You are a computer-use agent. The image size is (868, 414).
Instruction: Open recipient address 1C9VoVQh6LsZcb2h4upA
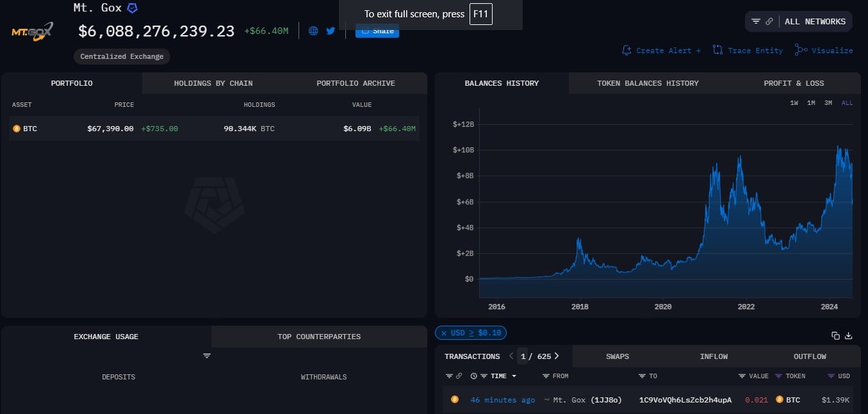[x=685, y=400]
